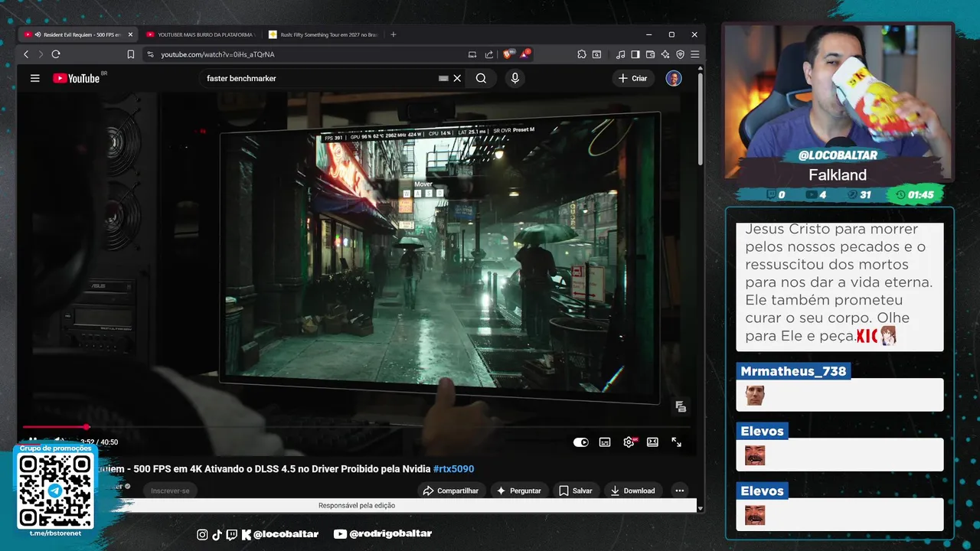Screen dimensions: 980x551
Task: Open the browser extensions puzzle icon
Action: [x=582, y=54]
